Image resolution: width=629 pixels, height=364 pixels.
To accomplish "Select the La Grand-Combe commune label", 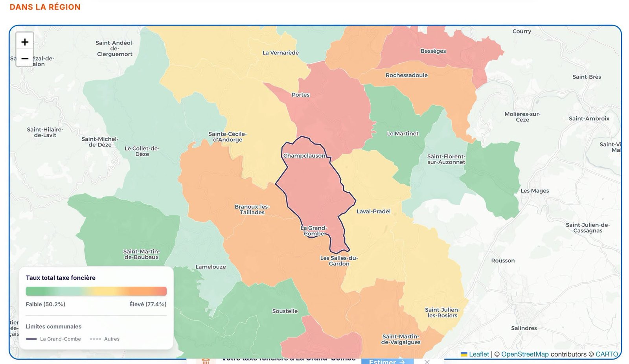I will click(314, 231).
